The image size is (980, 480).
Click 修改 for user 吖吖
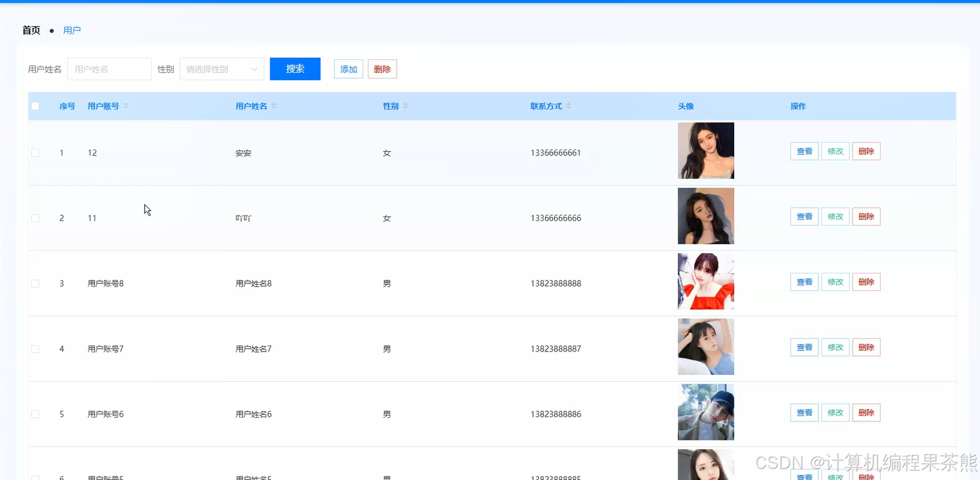[835, 216]
